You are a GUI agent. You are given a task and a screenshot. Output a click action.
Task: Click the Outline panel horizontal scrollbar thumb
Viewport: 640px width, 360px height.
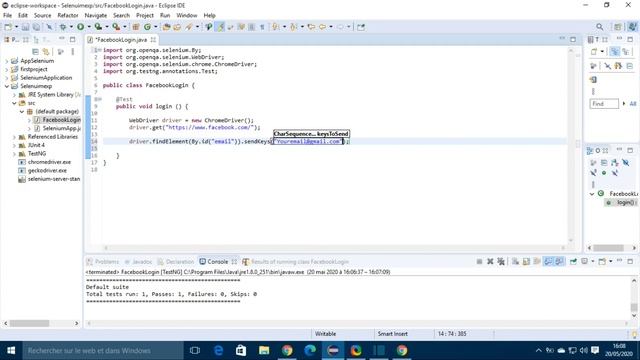click(608, 248)
